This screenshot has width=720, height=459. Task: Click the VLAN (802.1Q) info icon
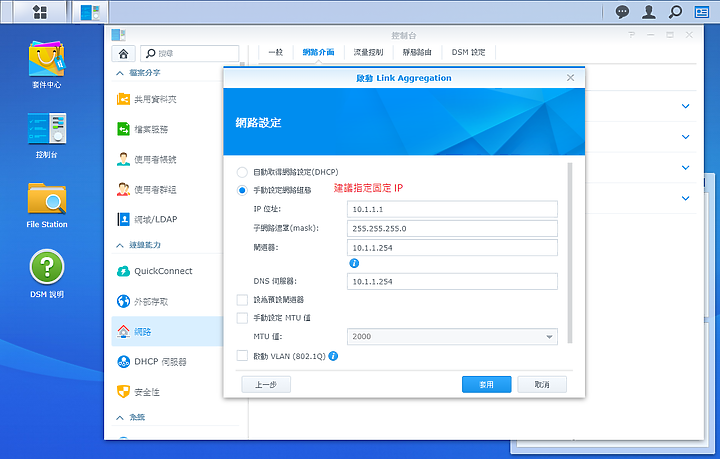click(x=333, y=356)
